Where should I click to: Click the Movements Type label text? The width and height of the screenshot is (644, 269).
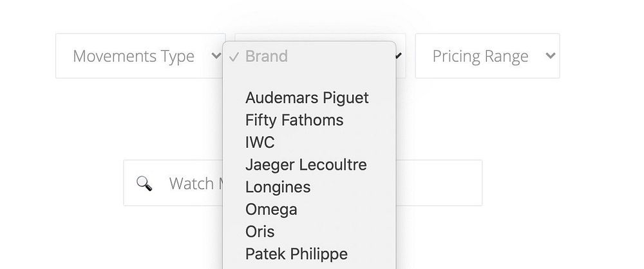(x=133, y=56)
